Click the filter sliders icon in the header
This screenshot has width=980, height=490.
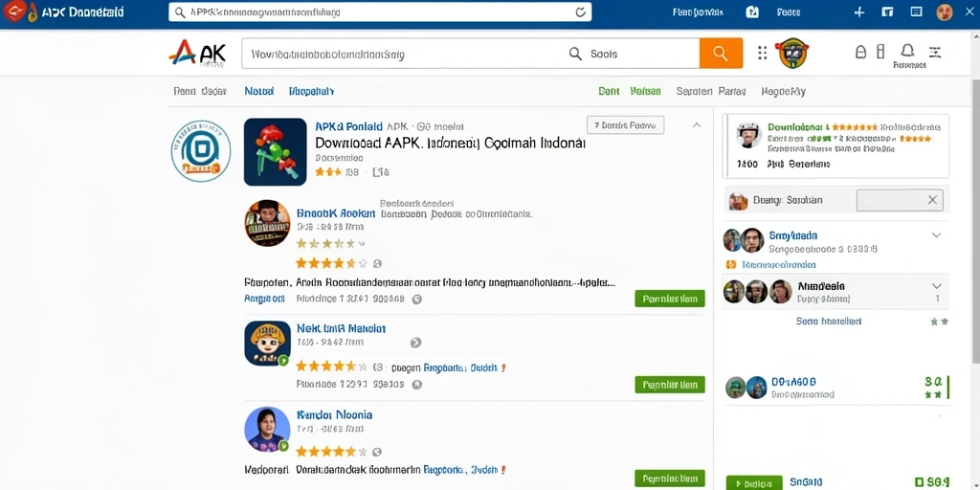pyautogui.click(x=935, y=52)
